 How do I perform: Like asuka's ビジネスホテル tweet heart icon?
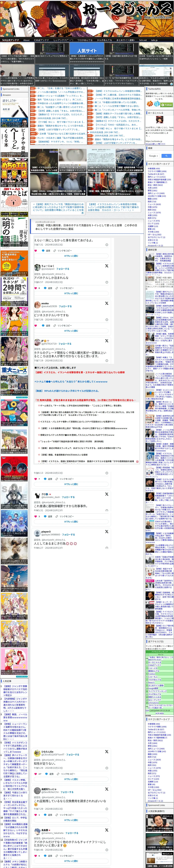[x=35, y=325]
